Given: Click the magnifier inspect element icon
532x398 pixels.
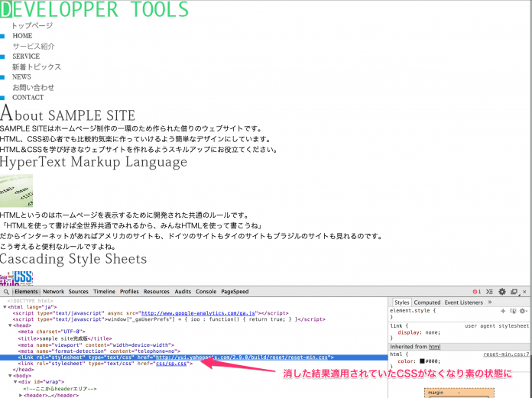Looking at the screenshot, I should point(6,292).
